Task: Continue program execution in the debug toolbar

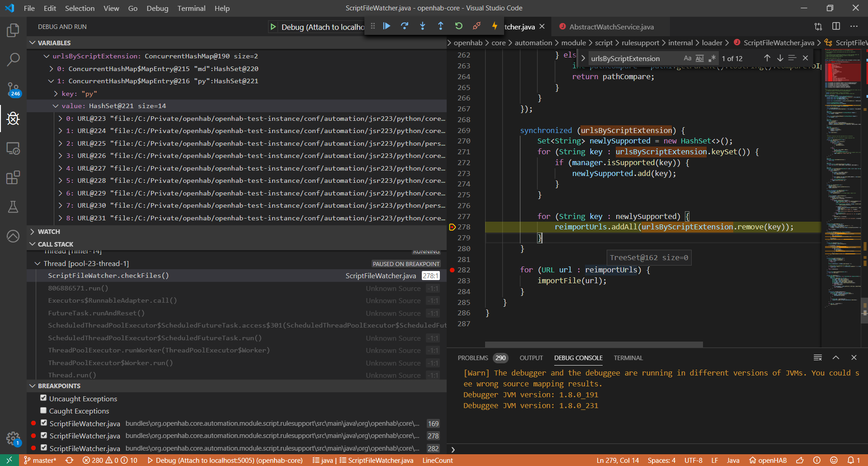Action: click(x=387, y=26)
